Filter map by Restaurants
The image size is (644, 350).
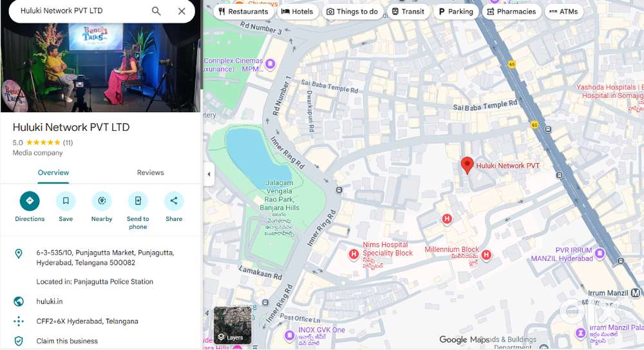pos(243,12)
